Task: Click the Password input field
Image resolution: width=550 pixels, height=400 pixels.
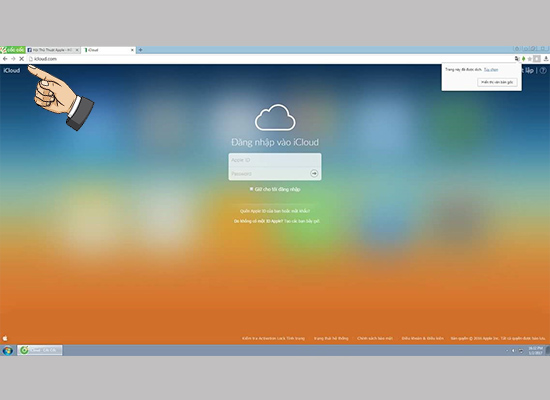Action: (x=269, y=174)
